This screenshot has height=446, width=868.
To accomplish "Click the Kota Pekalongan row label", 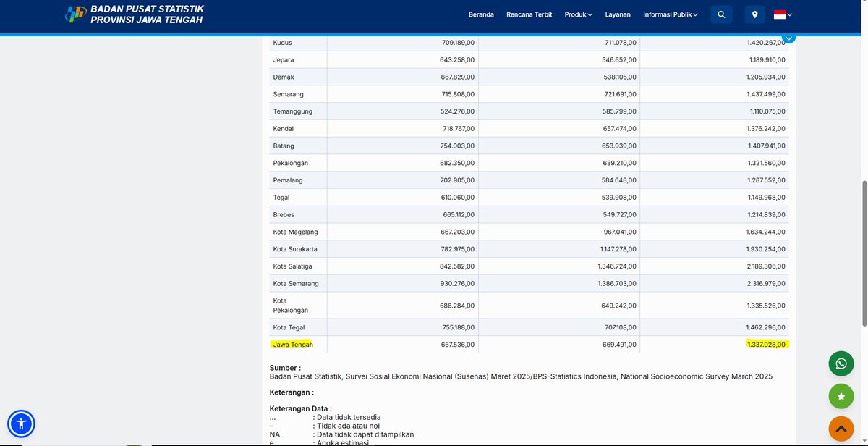I will point(290,306).
